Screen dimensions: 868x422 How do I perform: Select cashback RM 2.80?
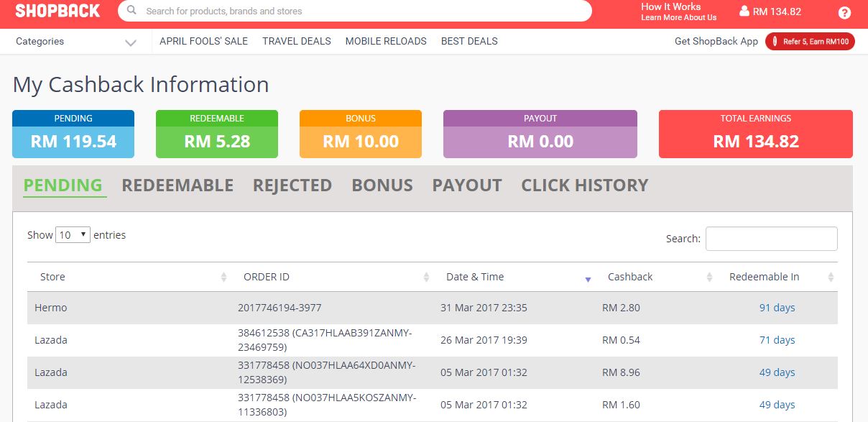tap(621, 308)
